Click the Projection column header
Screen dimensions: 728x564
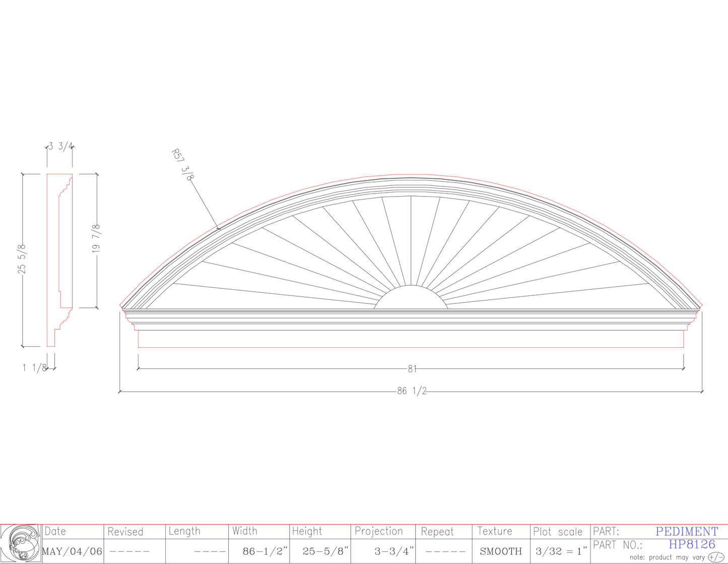click(379, 531)
